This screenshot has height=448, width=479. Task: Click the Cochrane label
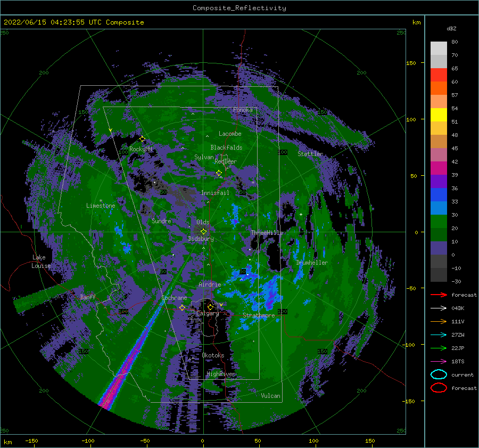pos(174,298)
